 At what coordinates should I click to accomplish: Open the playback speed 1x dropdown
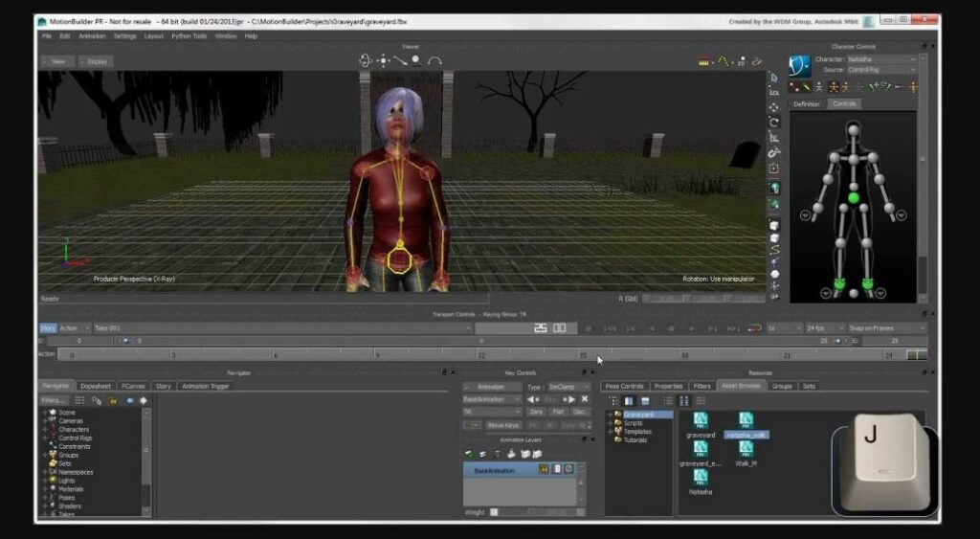click(785, 328)
